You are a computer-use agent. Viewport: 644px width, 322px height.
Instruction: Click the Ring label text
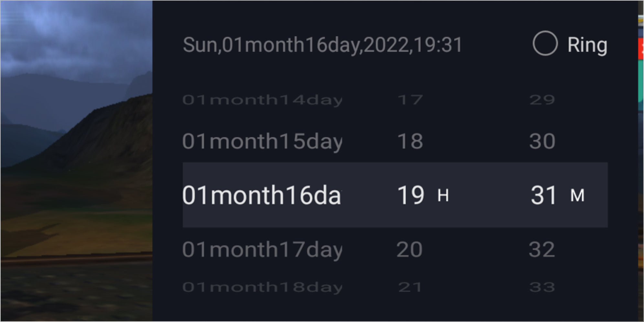point(587,45)
